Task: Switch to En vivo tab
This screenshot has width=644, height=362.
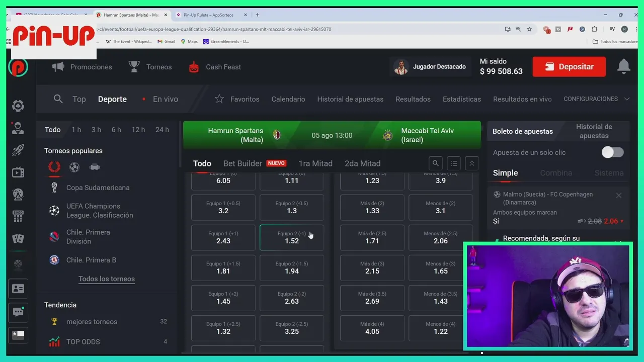Action: click(x=166, y=99)
